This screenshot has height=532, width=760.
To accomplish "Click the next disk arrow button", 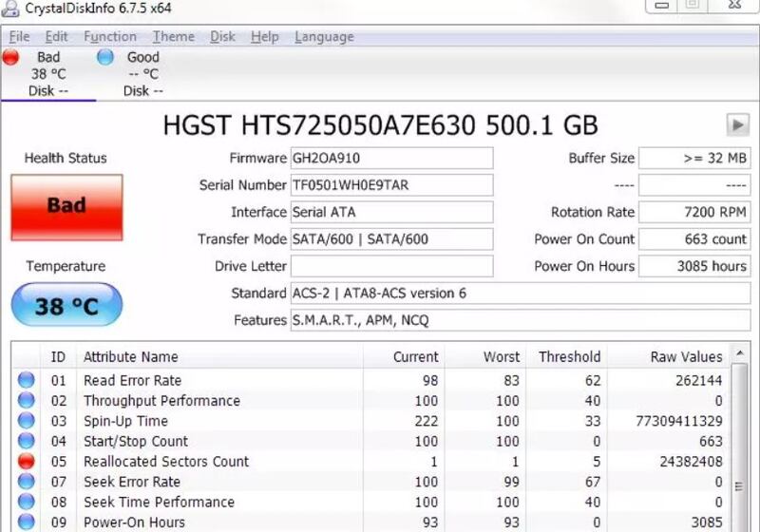I will [x=737, y=124].
